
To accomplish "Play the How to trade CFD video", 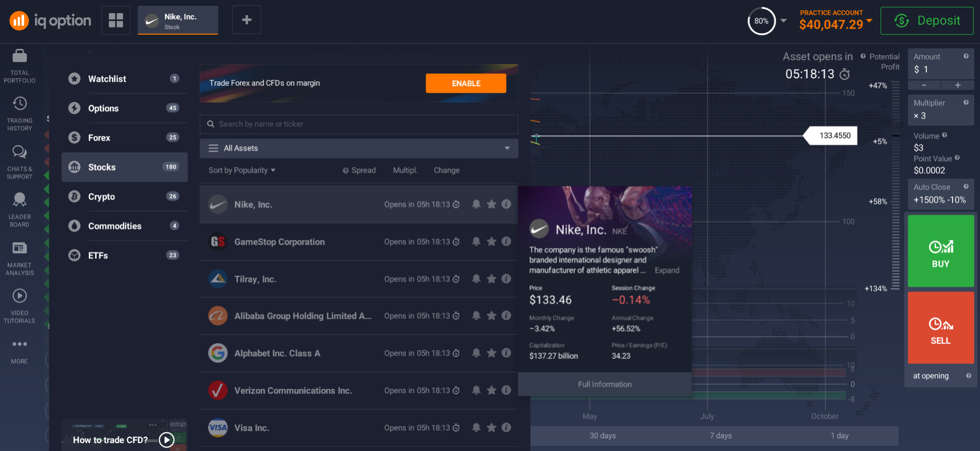I will pos(167,439).
